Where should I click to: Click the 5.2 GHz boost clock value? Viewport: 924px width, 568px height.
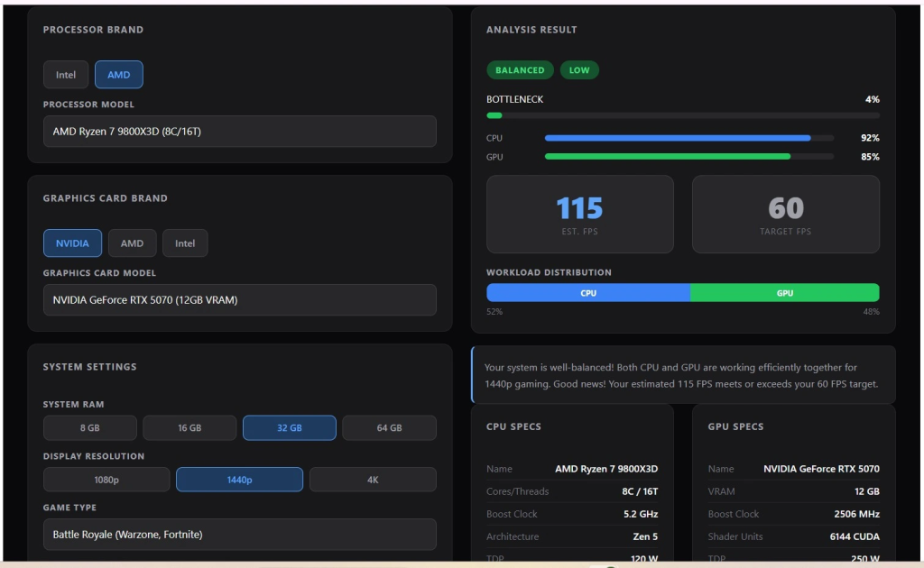click(x=641, y=514)
